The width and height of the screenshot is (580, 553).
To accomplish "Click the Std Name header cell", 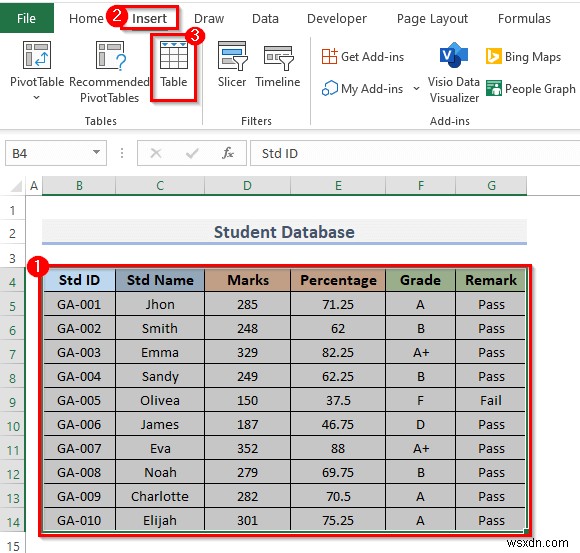I will click(160, 280).
